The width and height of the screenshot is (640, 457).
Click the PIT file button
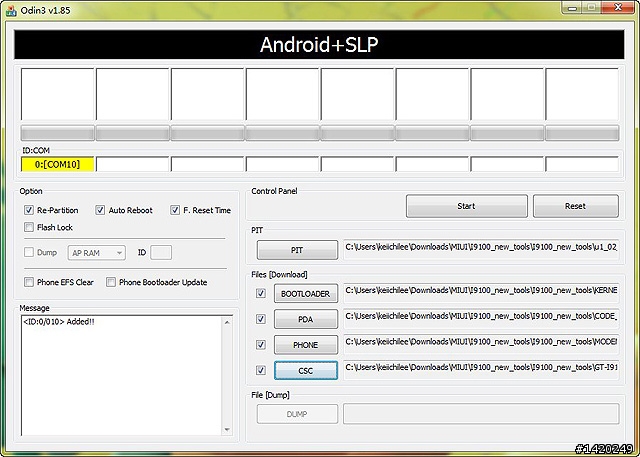point(297,250)
